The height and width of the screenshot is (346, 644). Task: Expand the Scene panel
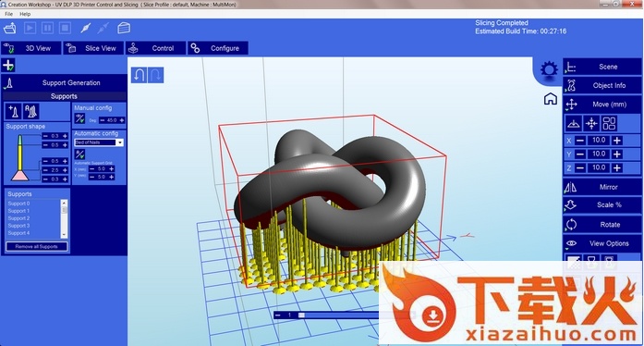pos(602,67)
